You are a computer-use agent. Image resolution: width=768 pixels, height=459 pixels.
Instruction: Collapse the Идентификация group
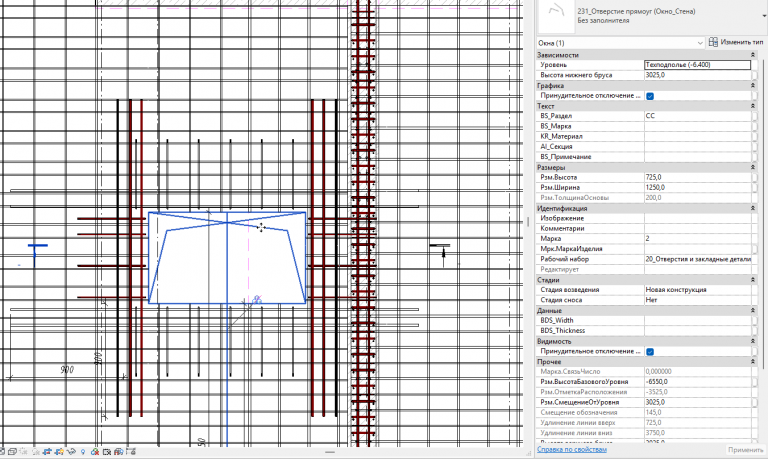point(753,208)
